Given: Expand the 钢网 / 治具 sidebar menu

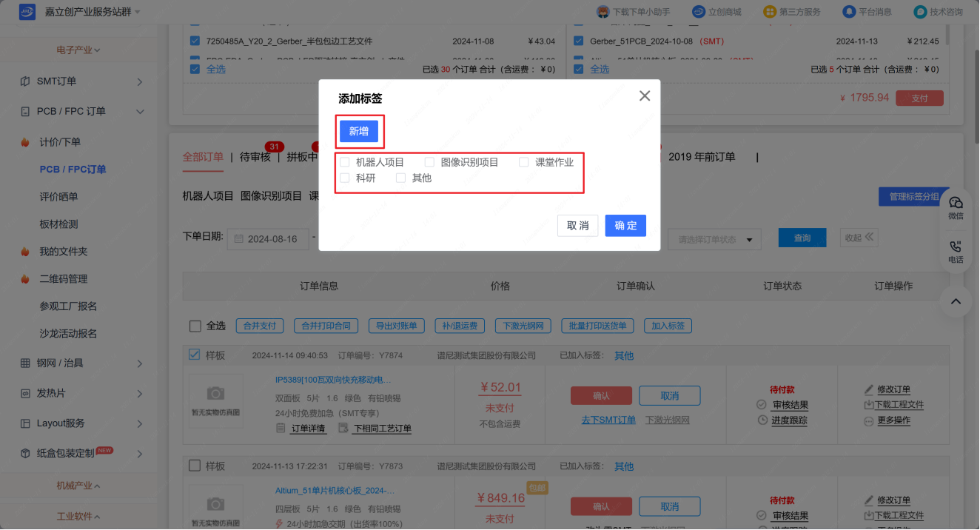Looking at the screenshot, I should [139, 363].
